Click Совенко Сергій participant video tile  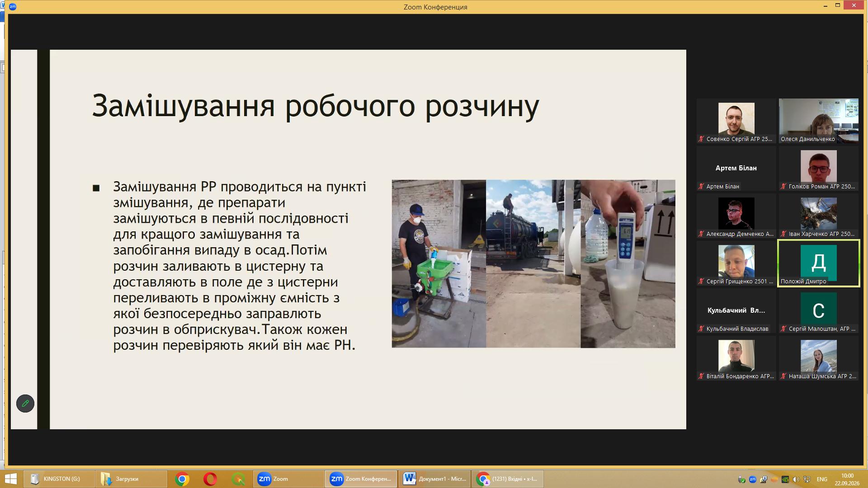coord(736,121)
